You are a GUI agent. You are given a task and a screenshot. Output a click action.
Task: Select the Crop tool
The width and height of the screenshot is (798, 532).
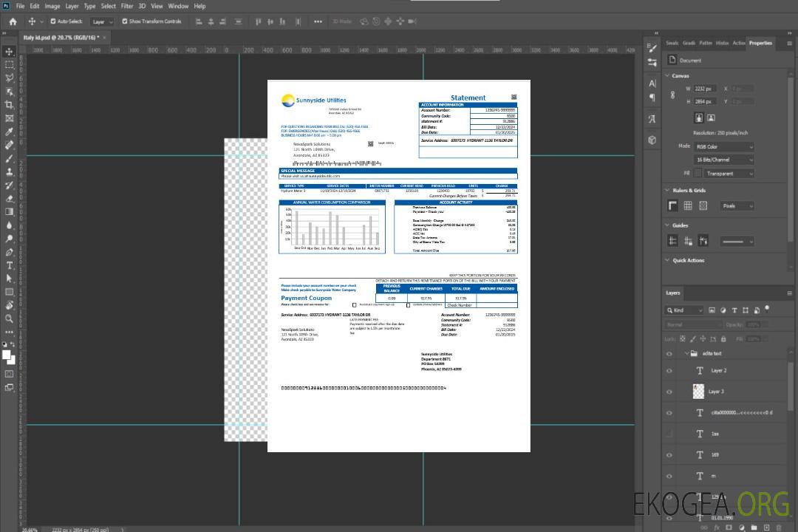(9, 105)
